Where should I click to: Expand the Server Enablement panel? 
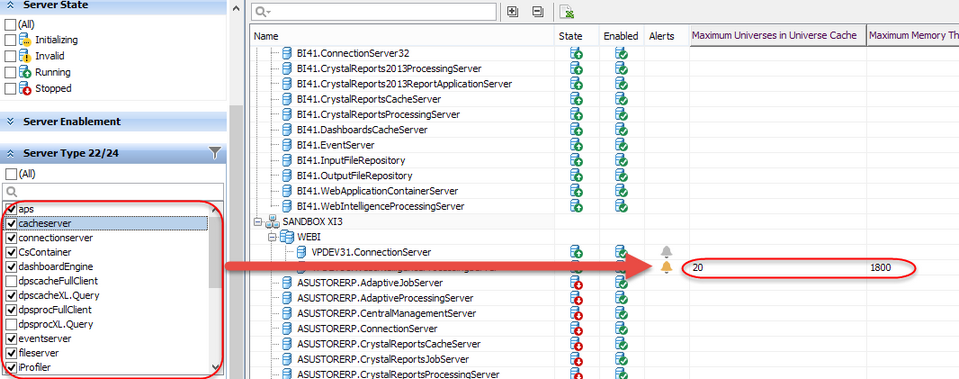[x=10, y=122]
